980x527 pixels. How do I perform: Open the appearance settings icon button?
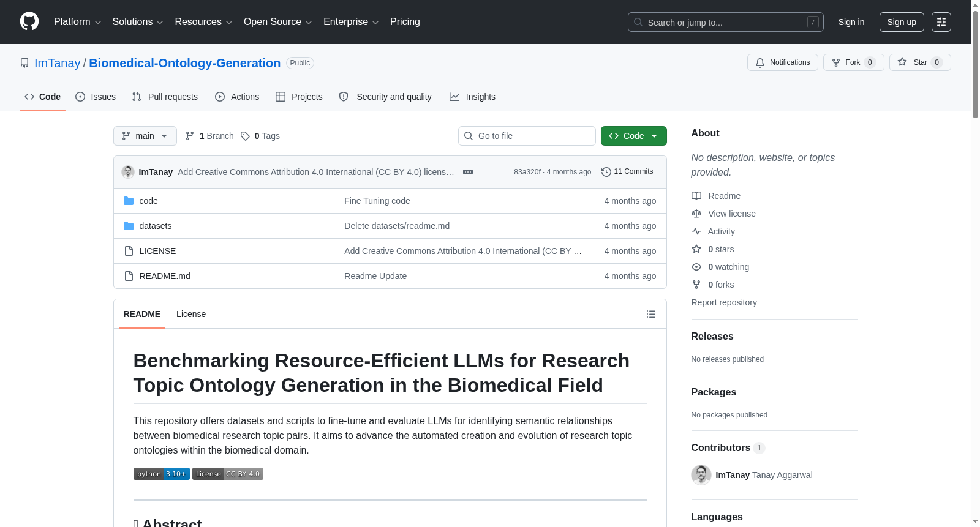pyautogui.click(x=941, y=22)
